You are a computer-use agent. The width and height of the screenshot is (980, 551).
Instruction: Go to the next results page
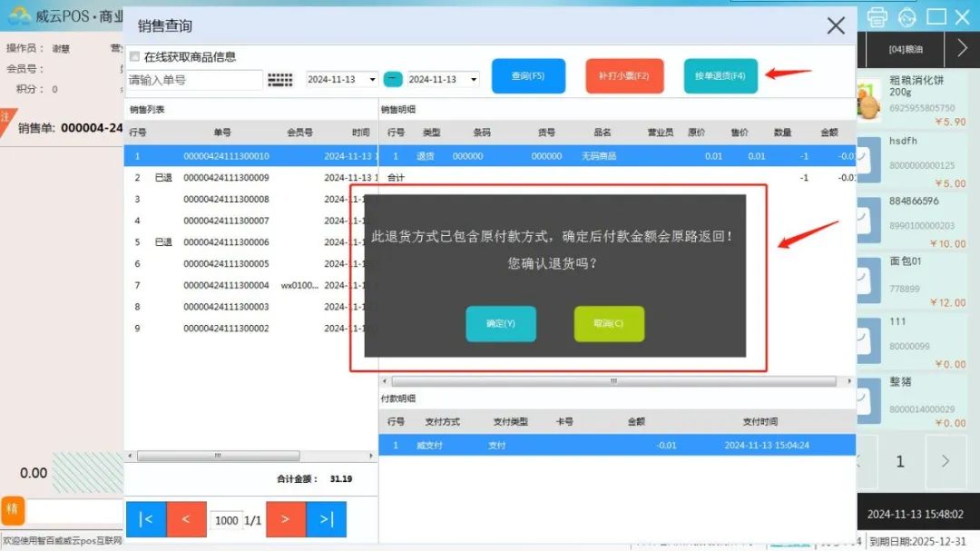click(285, 519)
